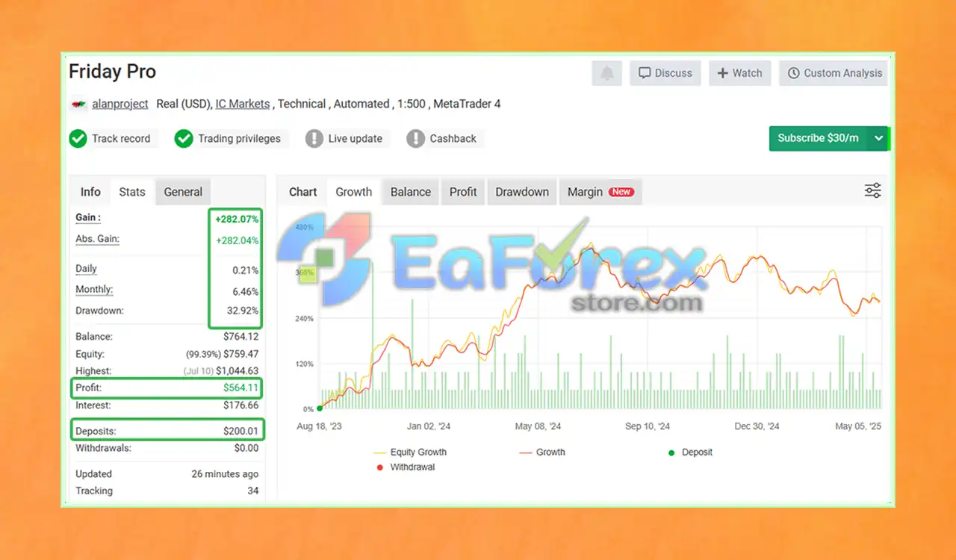This screenshot has height=560, width=956.
Task: Click the alanproject country flag icon
Action: coord(78,105)
